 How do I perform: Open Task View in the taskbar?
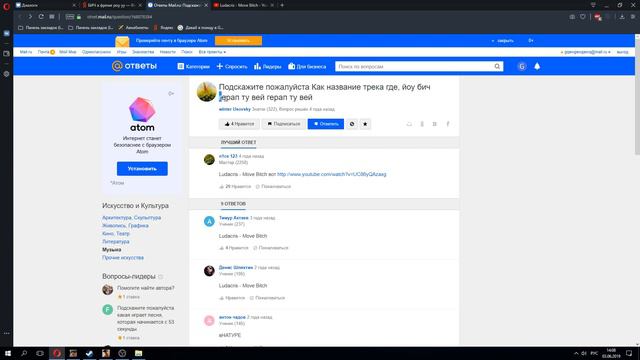(x=40, y=353)
